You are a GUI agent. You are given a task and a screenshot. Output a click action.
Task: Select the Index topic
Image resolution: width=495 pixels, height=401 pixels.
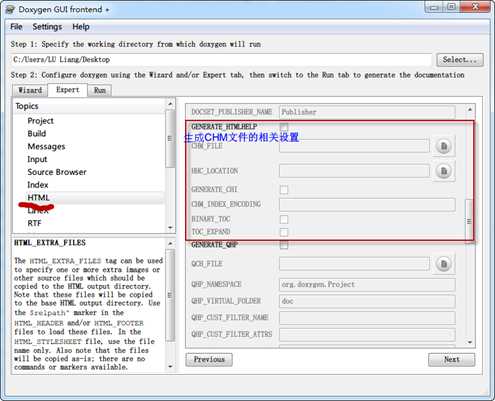pyautogui.click(x=38, y=185)
